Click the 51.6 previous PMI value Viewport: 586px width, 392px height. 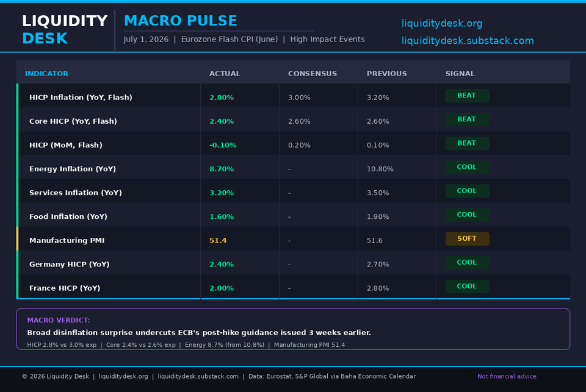click(374, 240)
